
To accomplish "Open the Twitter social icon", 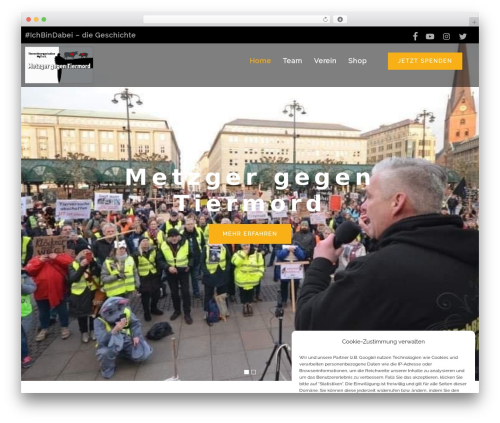I will (463, 36).
